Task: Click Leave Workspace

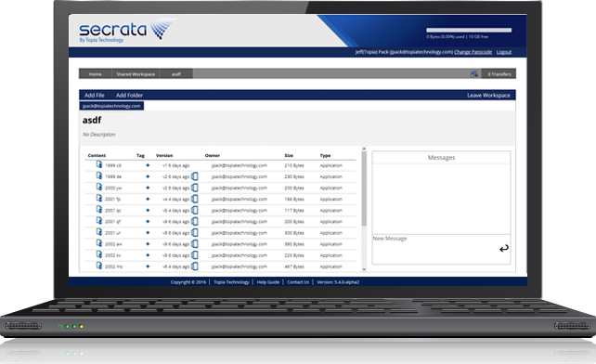Action: click(x=488, y=95)
